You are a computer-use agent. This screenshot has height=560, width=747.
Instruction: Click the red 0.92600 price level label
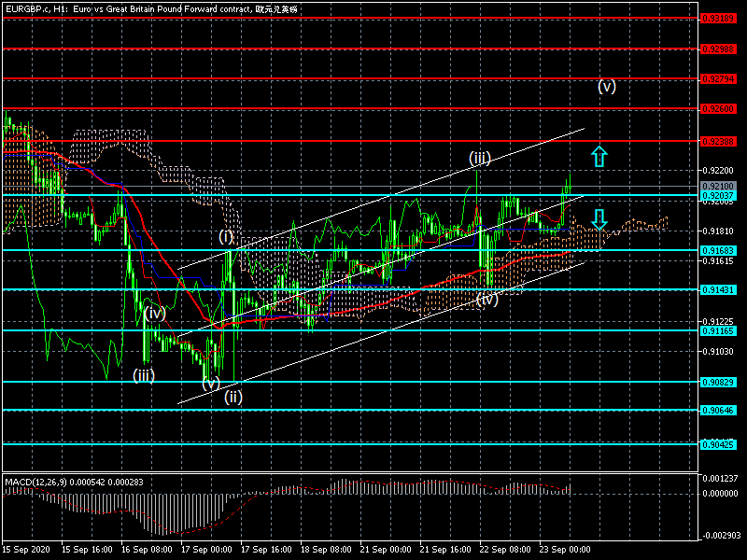[718, 109]
